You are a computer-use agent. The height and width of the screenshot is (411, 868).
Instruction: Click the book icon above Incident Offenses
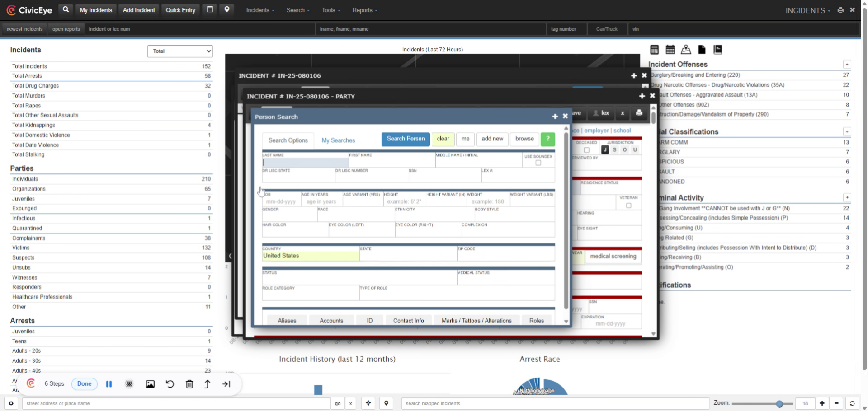tap(717, 50)
